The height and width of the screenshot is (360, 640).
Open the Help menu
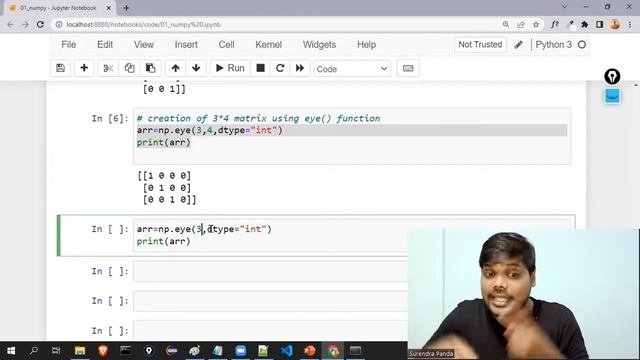pos(367,44)
